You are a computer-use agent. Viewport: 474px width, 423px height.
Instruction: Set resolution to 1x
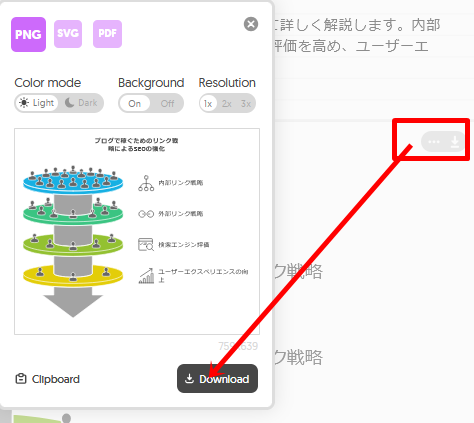coord(208,104)
